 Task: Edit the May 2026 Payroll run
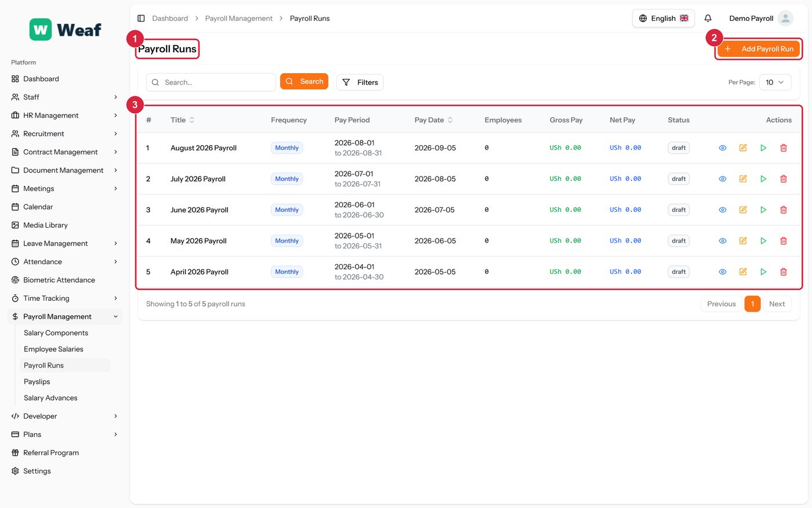coord(743,241)
